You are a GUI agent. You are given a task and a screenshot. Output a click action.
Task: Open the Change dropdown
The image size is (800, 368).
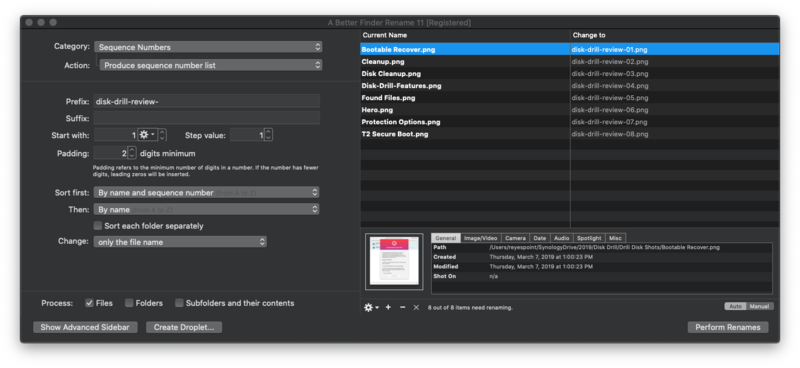point(180,242)
